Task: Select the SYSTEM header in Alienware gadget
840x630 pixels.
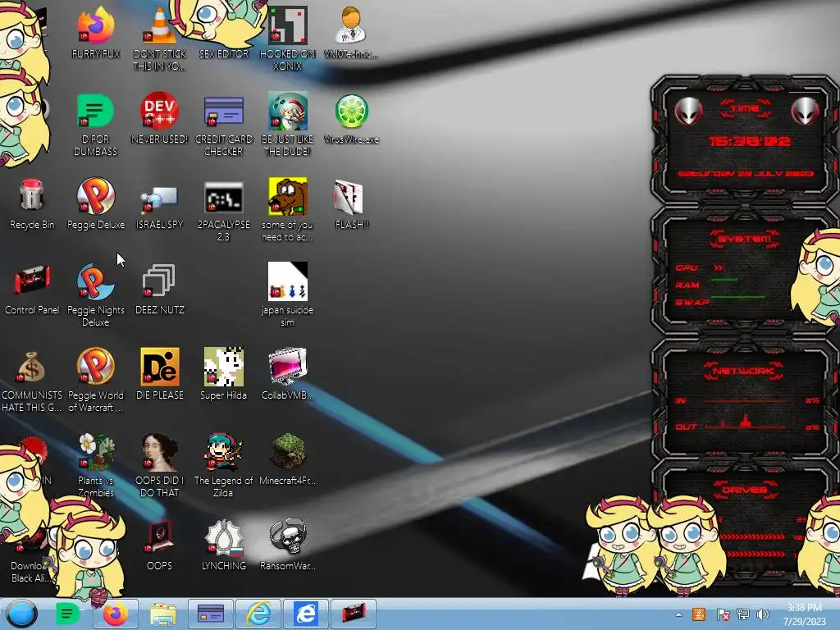Action: [745, 239]
